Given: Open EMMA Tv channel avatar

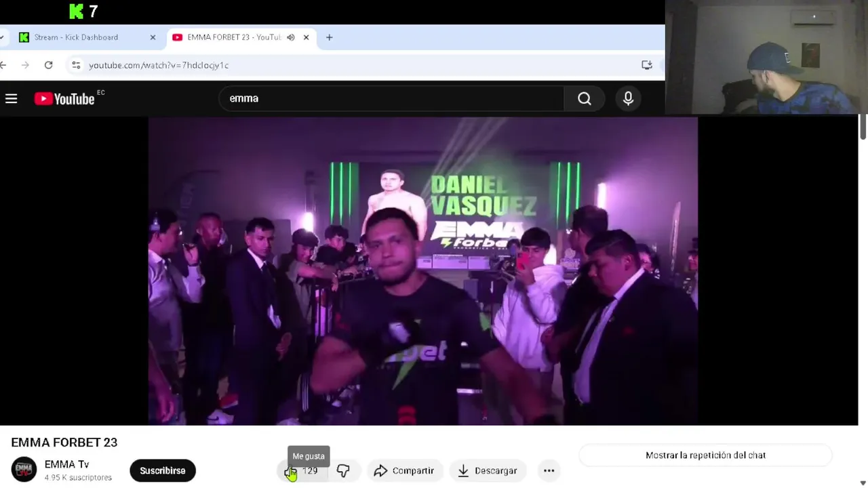Looking at the screenshot, I should tap(24, 470).
